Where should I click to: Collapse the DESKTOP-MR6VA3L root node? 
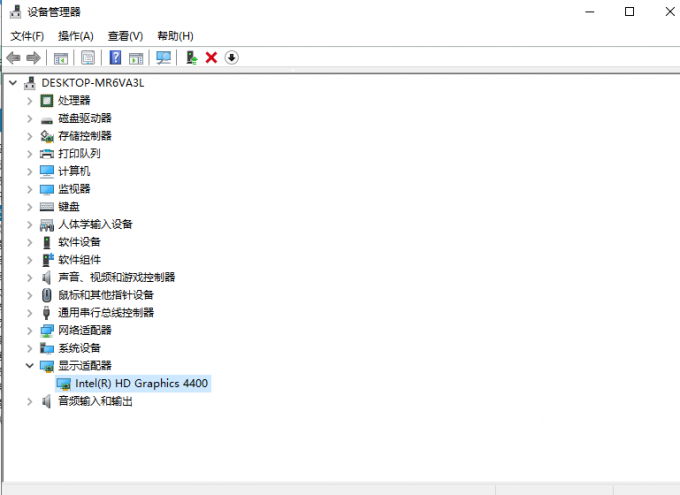coord(12,83)
